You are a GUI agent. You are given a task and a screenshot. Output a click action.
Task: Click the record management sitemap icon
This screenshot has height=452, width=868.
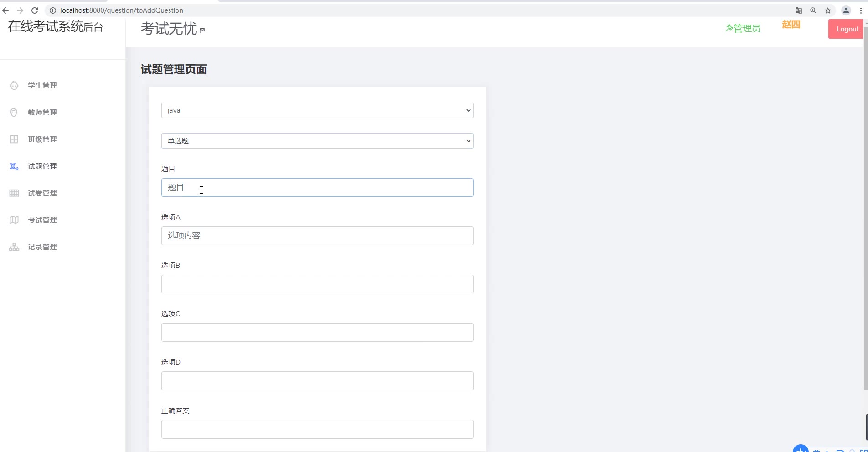pyautogui.click(x=14, y=247)
